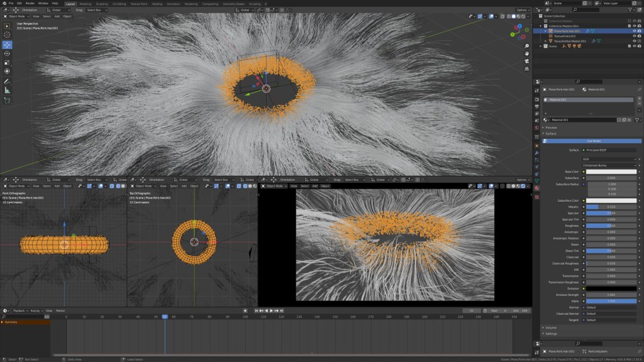Pick the Scale tool
This screenshot has width=644, height=362.
(7, 62)
